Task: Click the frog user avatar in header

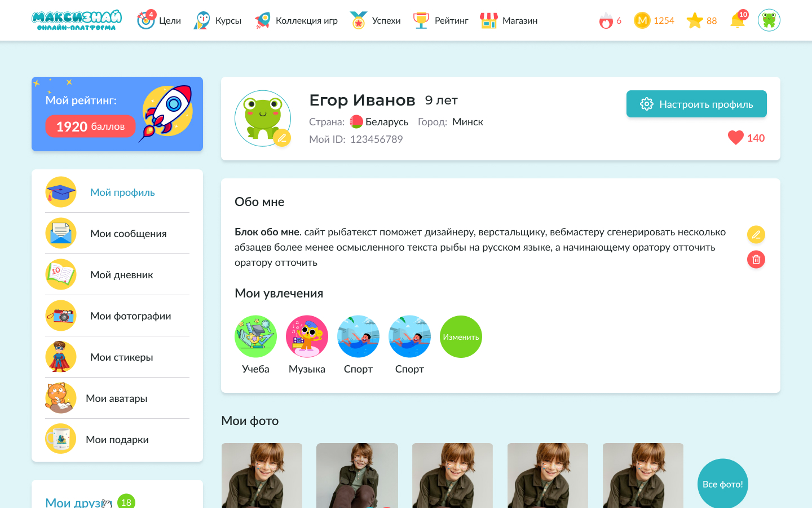Action: click(769, 20)
